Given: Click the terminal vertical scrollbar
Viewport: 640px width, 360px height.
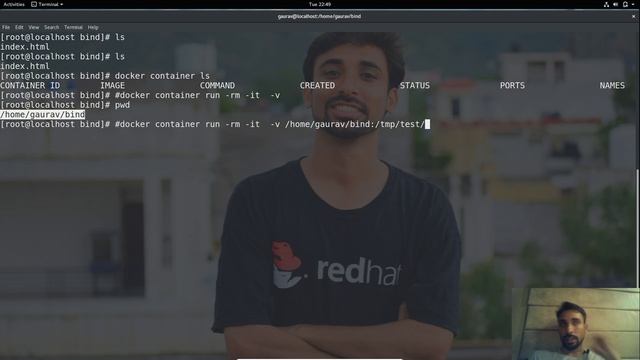Looking at the screenshot, I should pos(638,229).
